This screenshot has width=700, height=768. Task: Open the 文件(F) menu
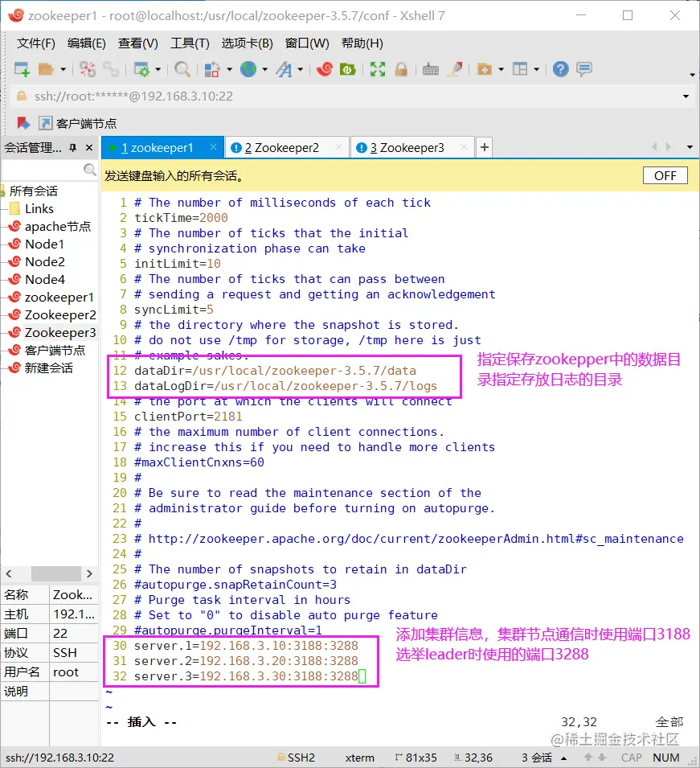(x=35, y=43)
